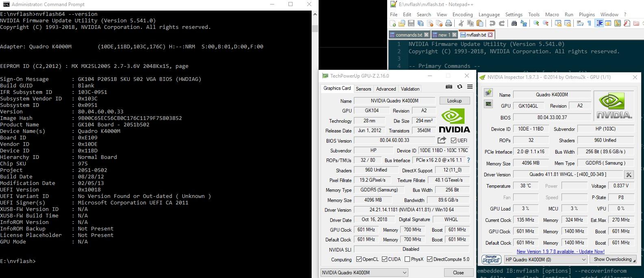Toggle show all characters pilcrow icon

click(x=590, y=24)
